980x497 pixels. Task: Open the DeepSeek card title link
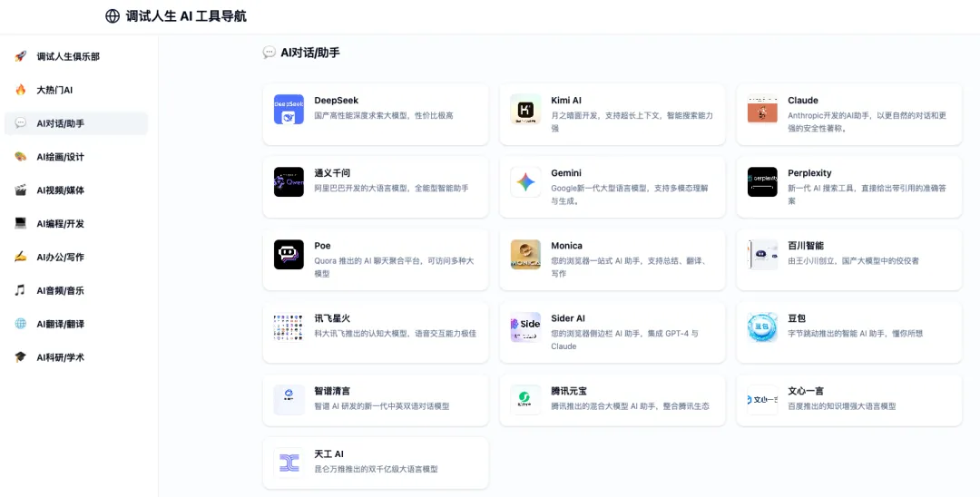pos(337,101)
